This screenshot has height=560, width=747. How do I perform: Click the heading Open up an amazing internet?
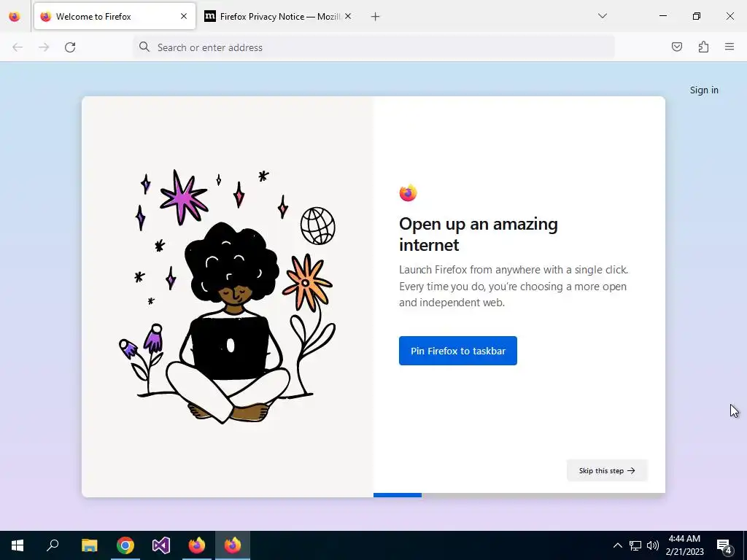coord(479,234)
